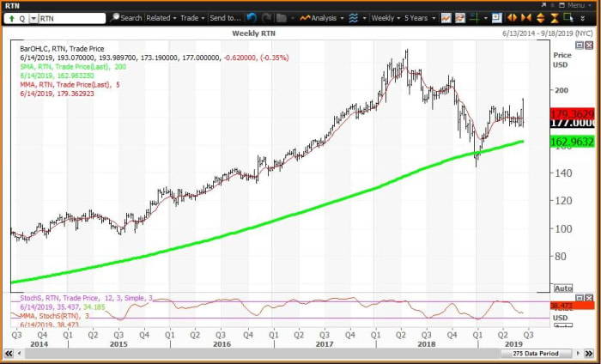Click the red 38.473 stochastic value label
601x364 pixels.
pyautogui.click(x=573, y=306)
